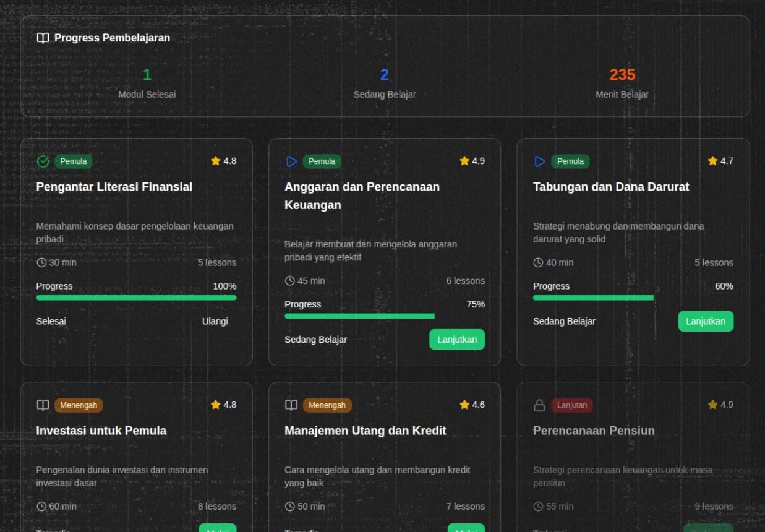Click Lanjutkan on Anggaran dan Perencanaan Keuangan
765x532 pixels.
[457, 339]
